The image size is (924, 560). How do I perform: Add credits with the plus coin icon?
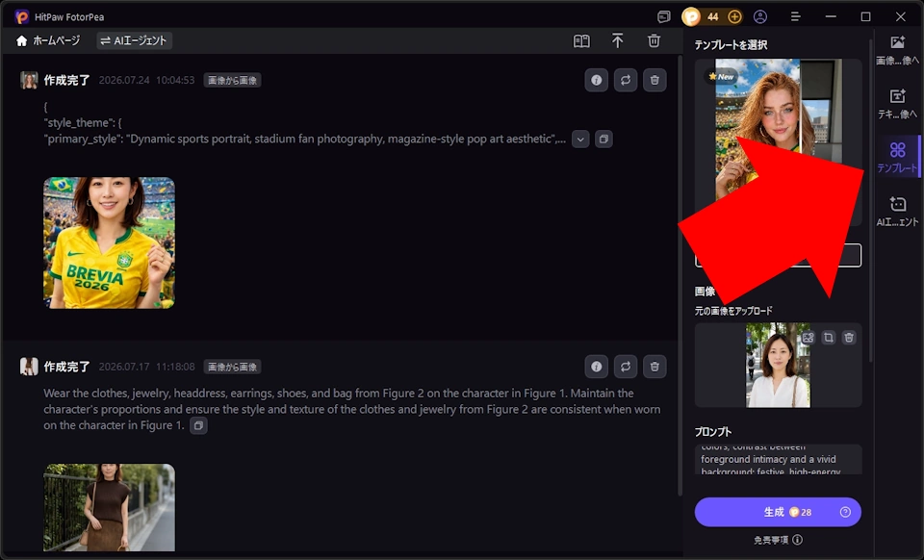point(734,16)
